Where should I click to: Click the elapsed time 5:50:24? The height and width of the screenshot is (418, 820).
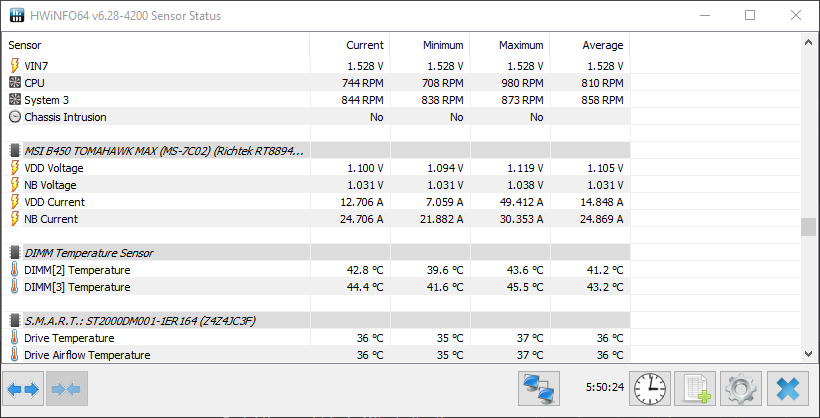[x=605, y=387]
